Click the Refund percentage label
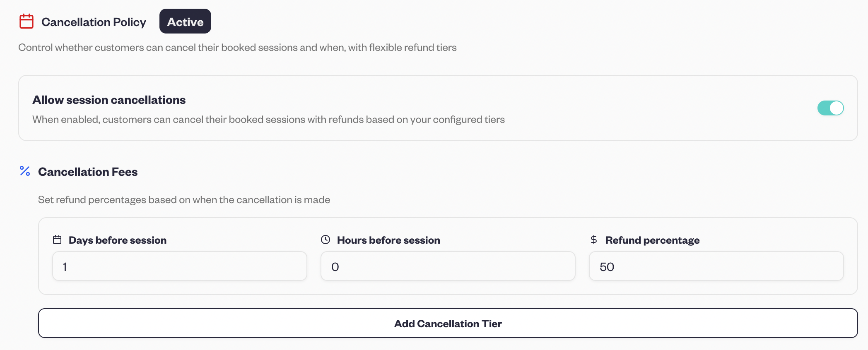This screenshot has height=350, width=868. point(652,240)
